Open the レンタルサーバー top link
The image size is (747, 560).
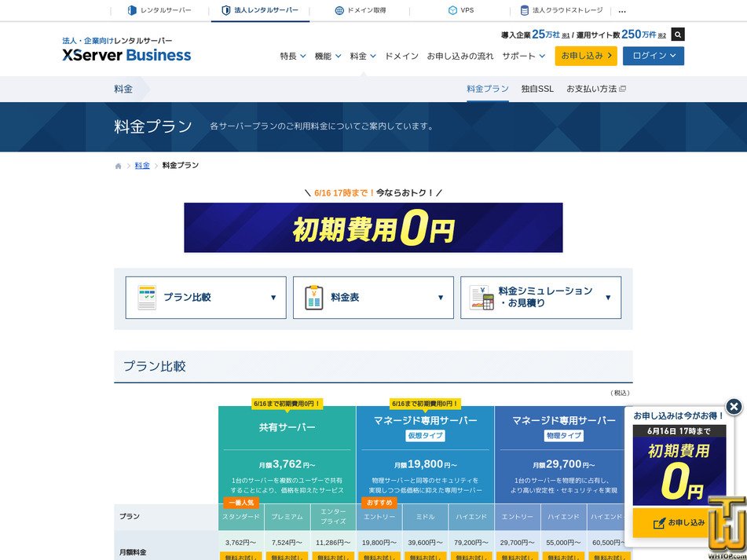click(x=160, y=10)
